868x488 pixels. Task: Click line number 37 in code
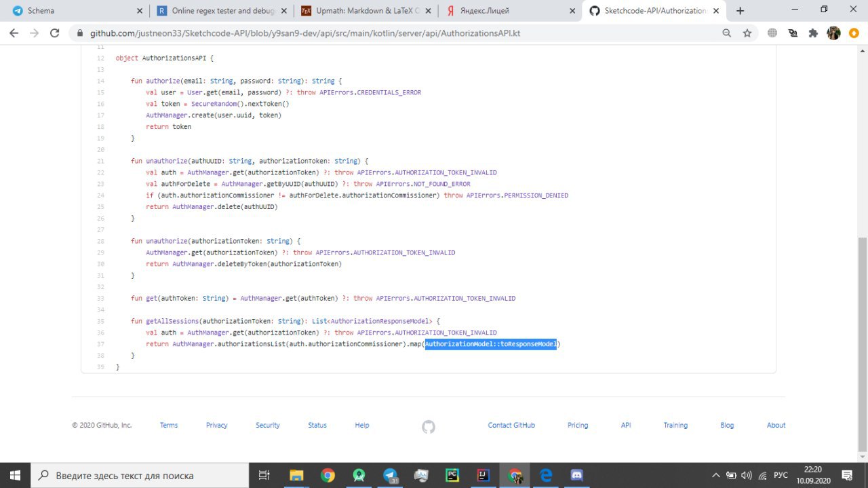click(100, 344)
